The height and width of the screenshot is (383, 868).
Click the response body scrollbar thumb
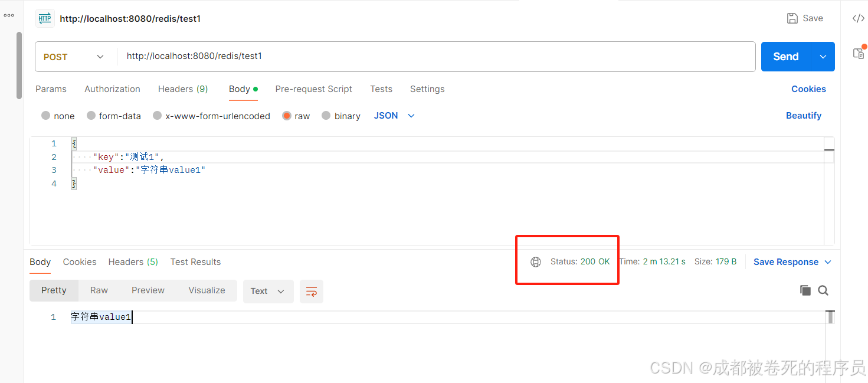tap(831, 317)
